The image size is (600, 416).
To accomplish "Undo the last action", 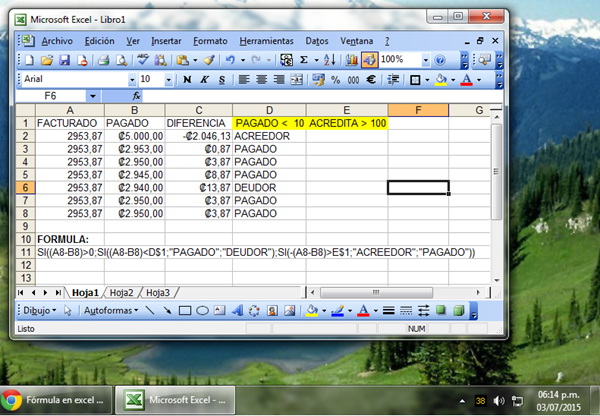I will click(x=230, y=60).
